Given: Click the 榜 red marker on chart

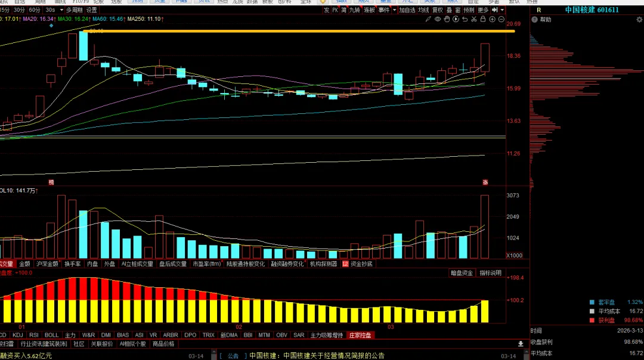Looking at the screenshot, I should [51, 182].
